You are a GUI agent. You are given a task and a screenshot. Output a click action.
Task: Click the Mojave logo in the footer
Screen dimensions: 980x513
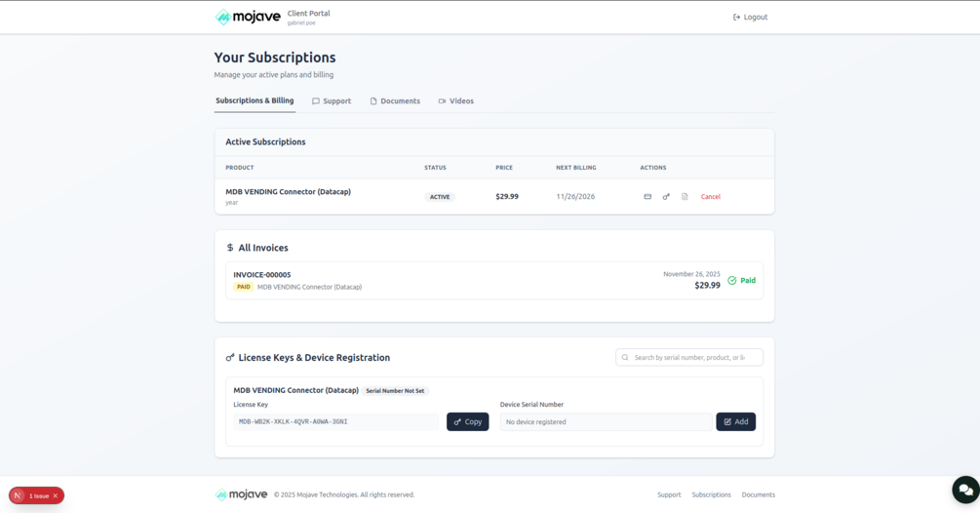point(241,494)
